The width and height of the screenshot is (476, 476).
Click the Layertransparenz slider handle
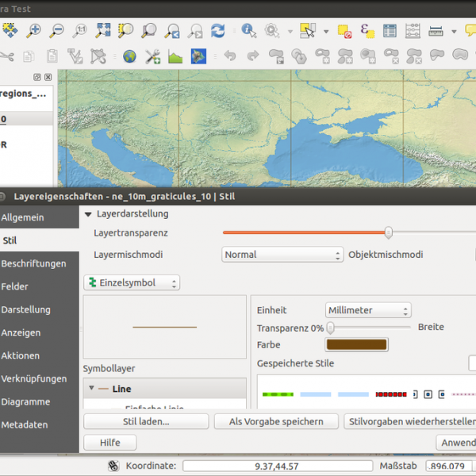pyautogui.click(x=388, y=232)
